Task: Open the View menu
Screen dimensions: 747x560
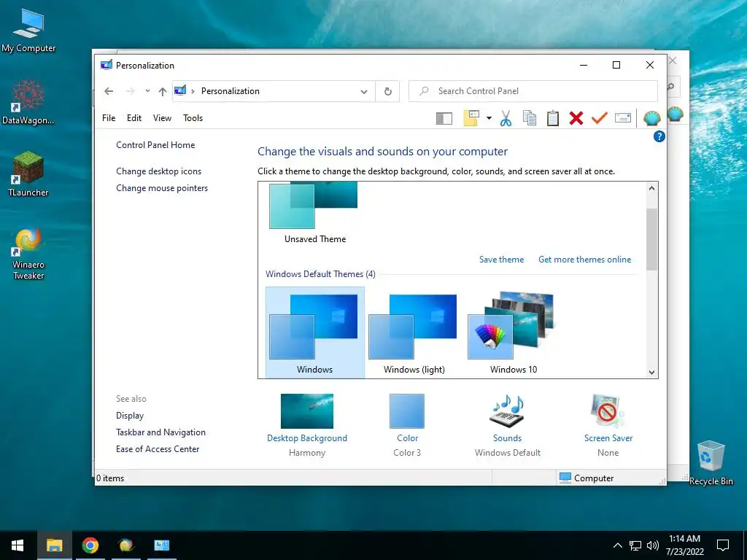Action: (x=162, y=118)
